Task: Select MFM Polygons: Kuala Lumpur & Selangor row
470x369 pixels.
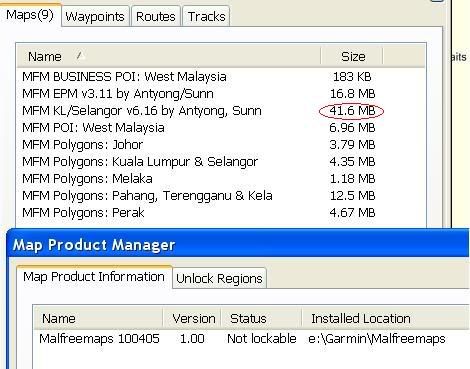Action: click(221, 162)
